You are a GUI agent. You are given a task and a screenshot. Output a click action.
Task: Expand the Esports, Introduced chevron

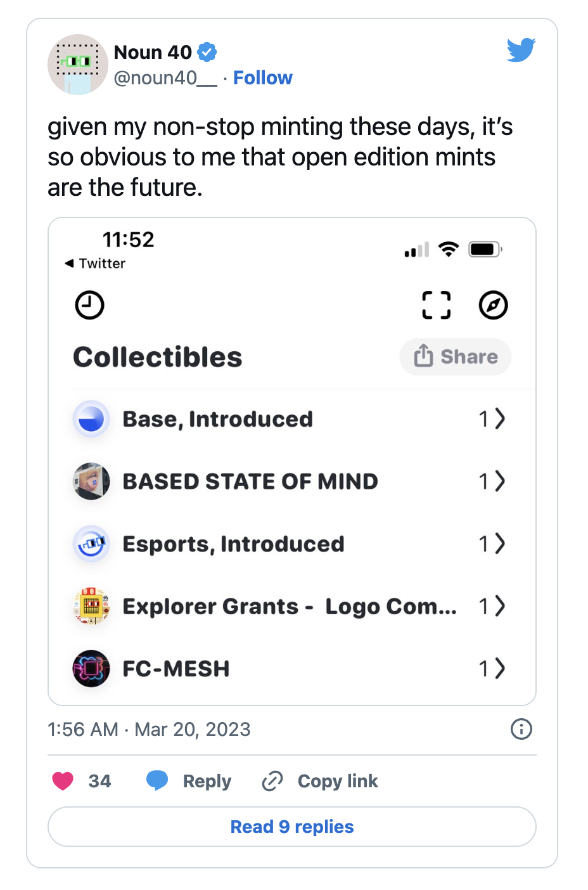click(x=500, y=543)
